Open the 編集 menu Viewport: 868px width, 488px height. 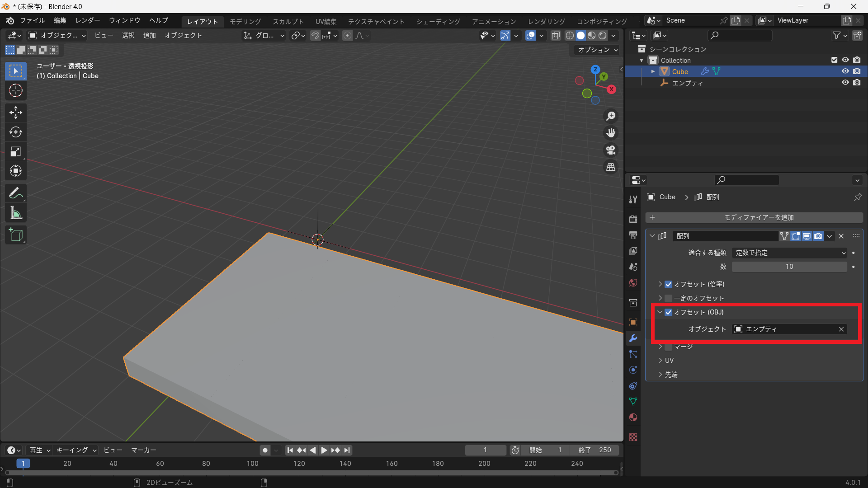[x=60, y=21]
